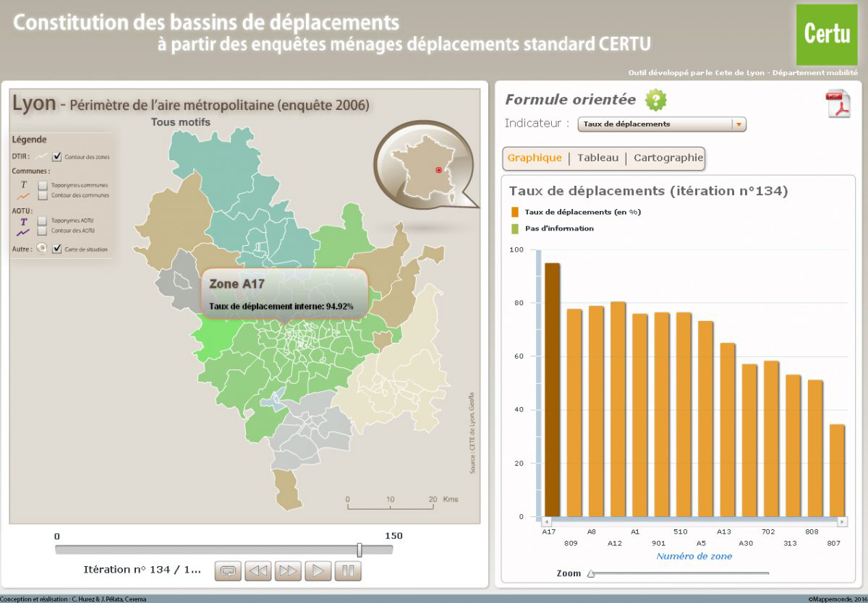Screen dimensions: 868x603
Task: Play the iteration animation
Action: pyautogui.click(x=318, y=570)
